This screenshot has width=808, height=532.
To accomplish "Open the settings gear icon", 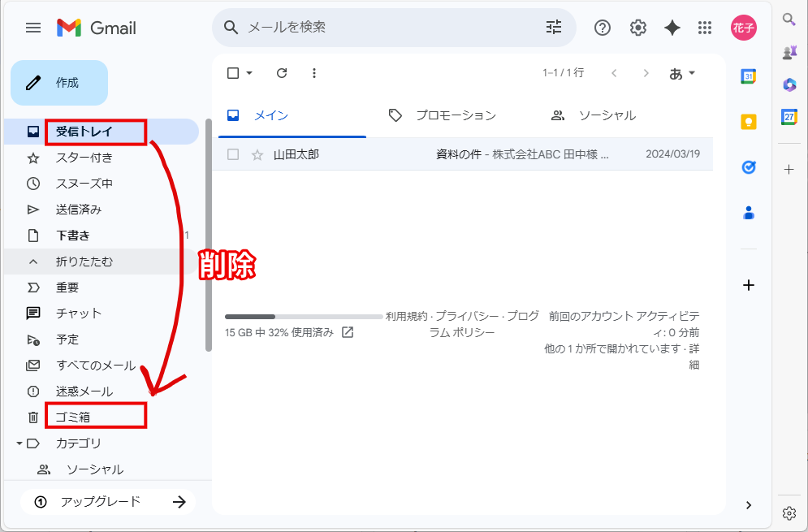I will pyautogui.click(x=637, y=27).
